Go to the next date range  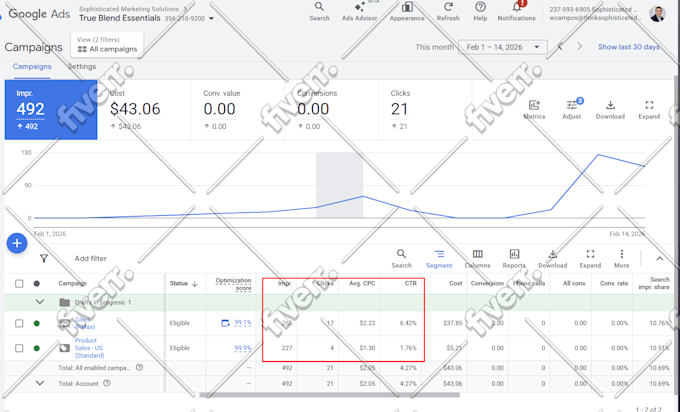coord(579,46)
